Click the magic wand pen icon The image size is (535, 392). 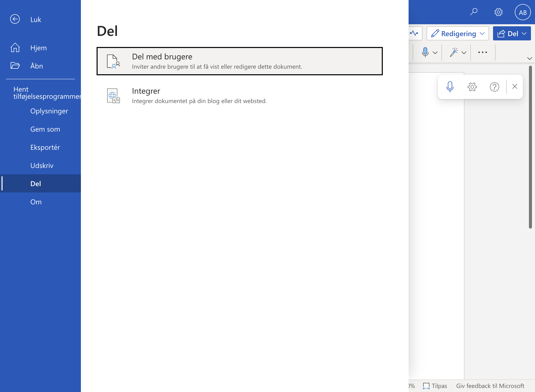(454, 52)
